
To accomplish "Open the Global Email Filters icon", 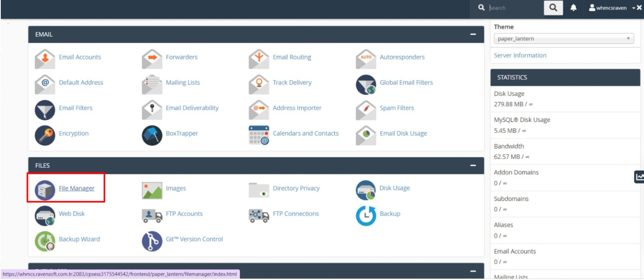I will pyautogui.click(x=365, y=84).
